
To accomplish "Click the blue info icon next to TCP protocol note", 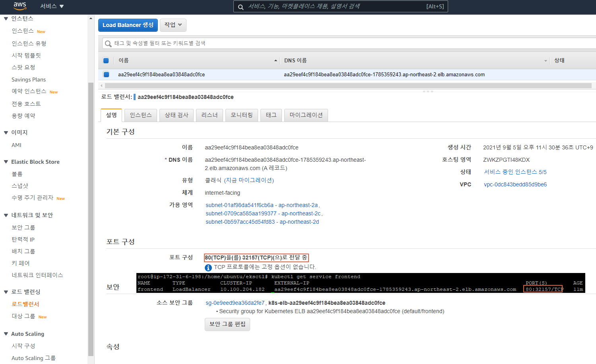I will tap(208, 267).
